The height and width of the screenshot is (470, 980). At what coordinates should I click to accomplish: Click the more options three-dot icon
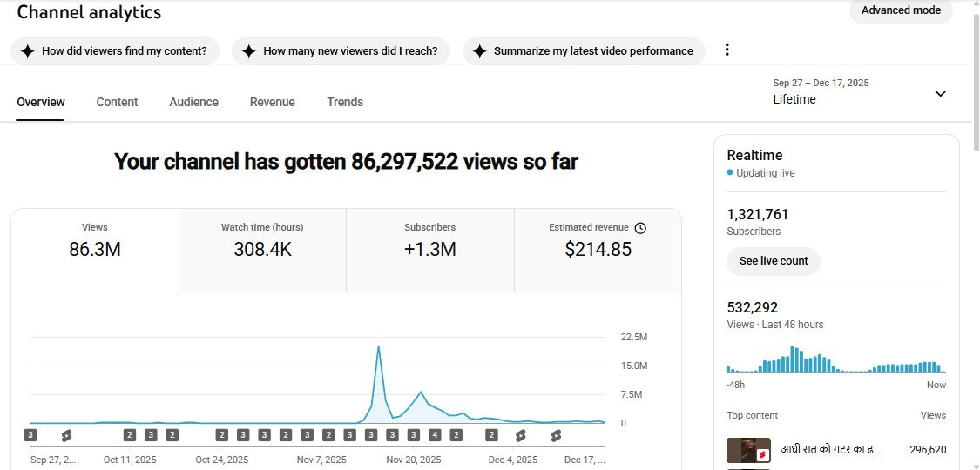727,50
